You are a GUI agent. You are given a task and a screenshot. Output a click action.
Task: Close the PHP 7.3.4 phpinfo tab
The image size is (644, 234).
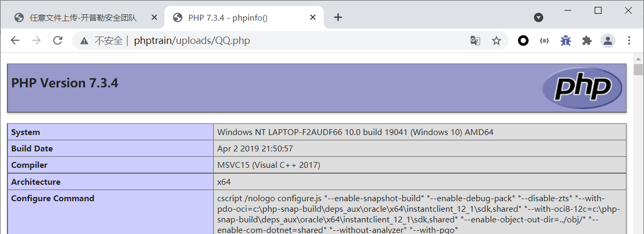(x=314, y=17)
